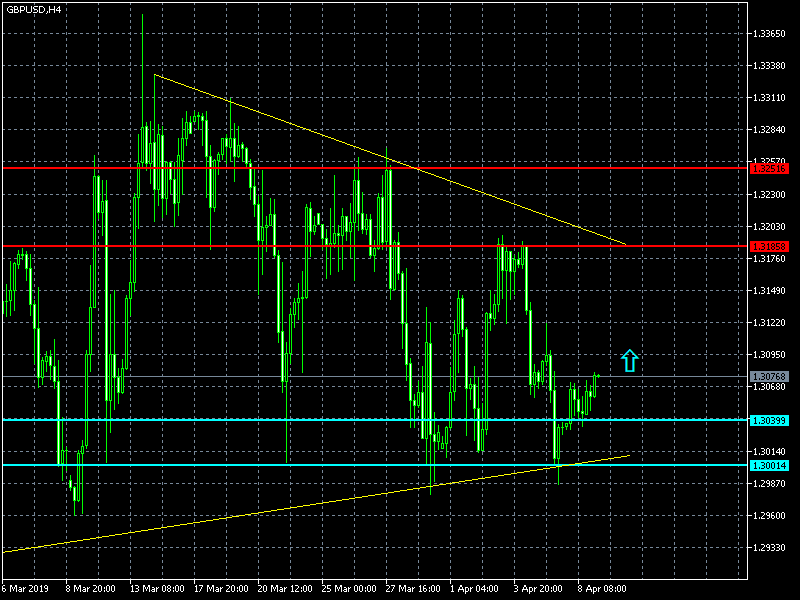This screenshot has width=800, height=600.
Task: Click the cyan up arrow icon
Action: tap(630, 360)
